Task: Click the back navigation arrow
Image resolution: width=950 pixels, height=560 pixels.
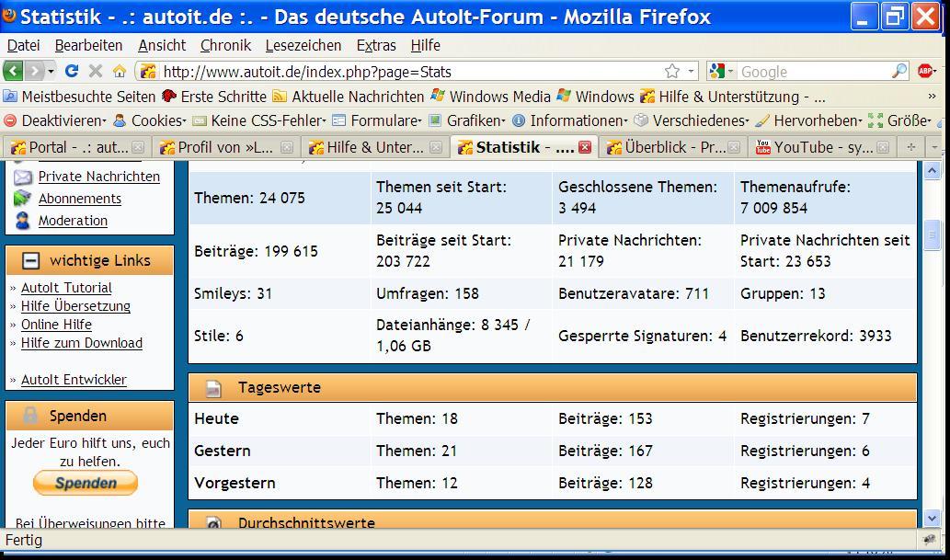Action: (13, 71)
